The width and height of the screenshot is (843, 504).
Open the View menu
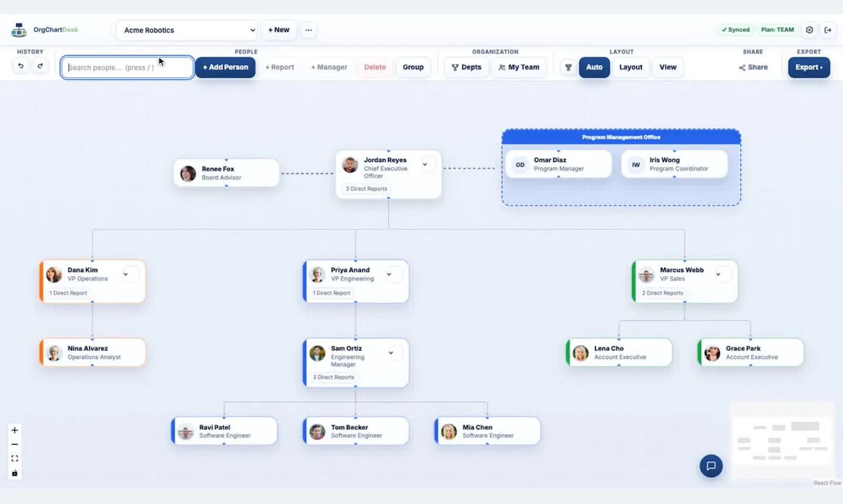click(x=668, y=67)
